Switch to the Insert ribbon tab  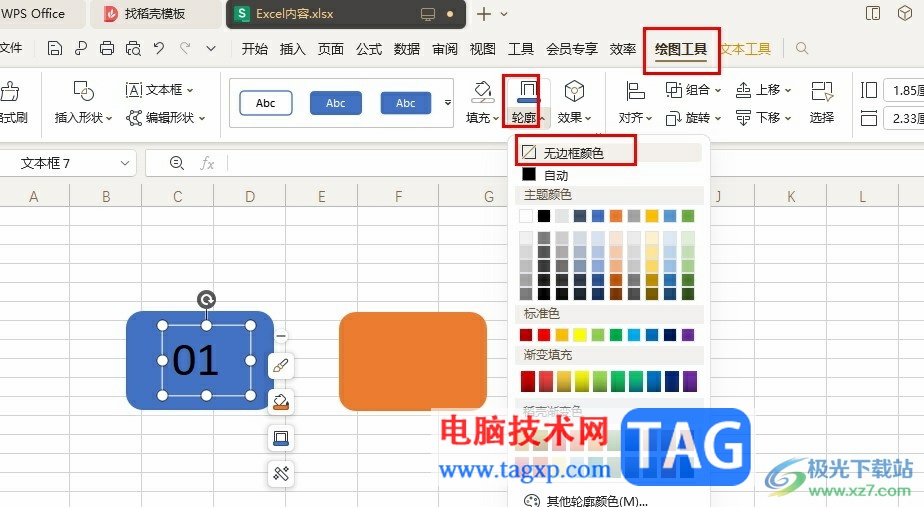click(x=292, y=49)
